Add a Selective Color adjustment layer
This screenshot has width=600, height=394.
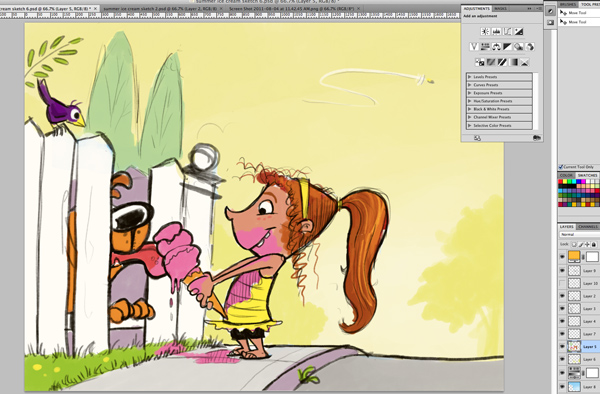pyautogui.click(x=524, y=62)
